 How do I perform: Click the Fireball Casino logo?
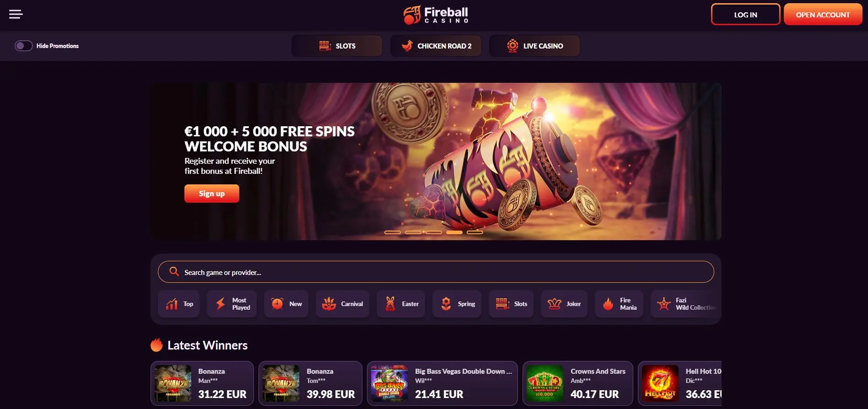coord(436,15)
